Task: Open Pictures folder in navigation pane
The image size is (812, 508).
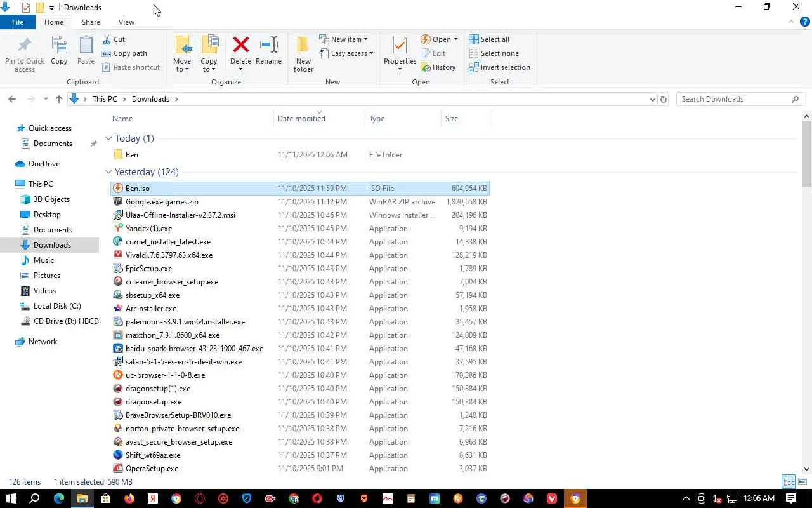Action: (x=47, y=276)
